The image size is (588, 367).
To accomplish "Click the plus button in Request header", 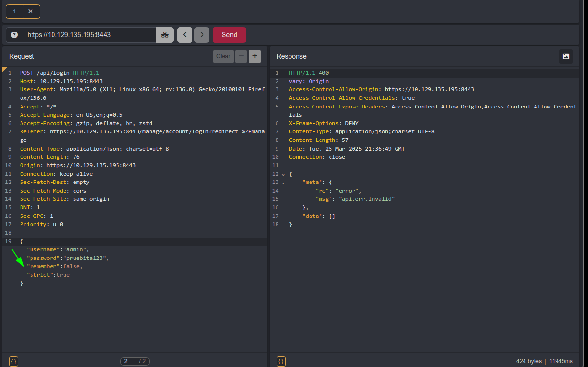I will click(x=255, y=56).
